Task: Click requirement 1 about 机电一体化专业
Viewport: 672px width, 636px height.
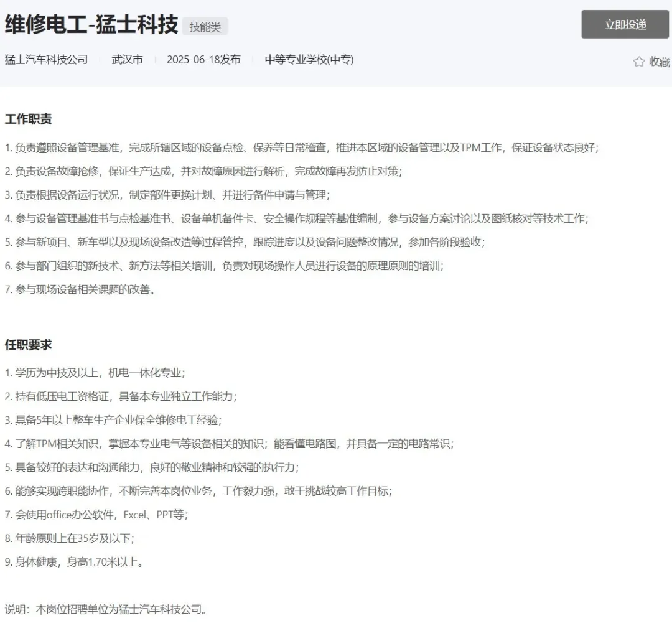Action: (95, 373)
